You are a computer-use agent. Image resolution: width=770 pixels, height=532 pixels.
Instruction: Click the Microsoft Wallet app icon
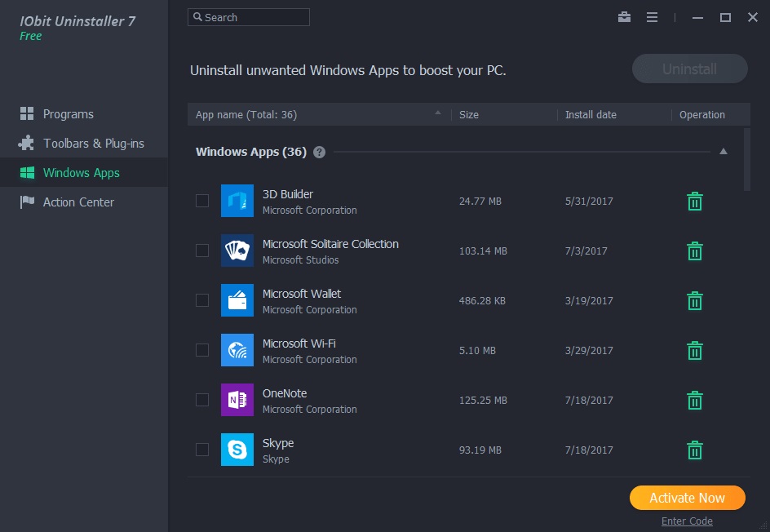point(237,300)
